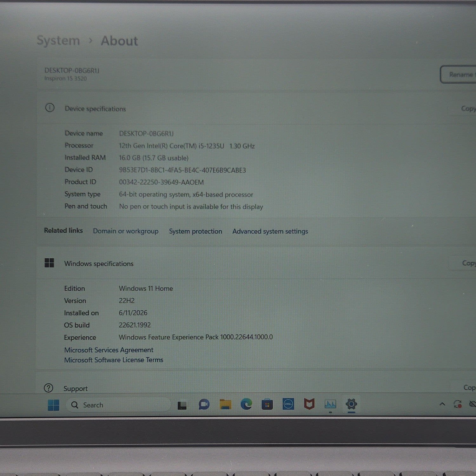Click the 'No pen or touch input' value
Image resolution: width=476 pixels, height=476 pixels.
click(191, 207)
